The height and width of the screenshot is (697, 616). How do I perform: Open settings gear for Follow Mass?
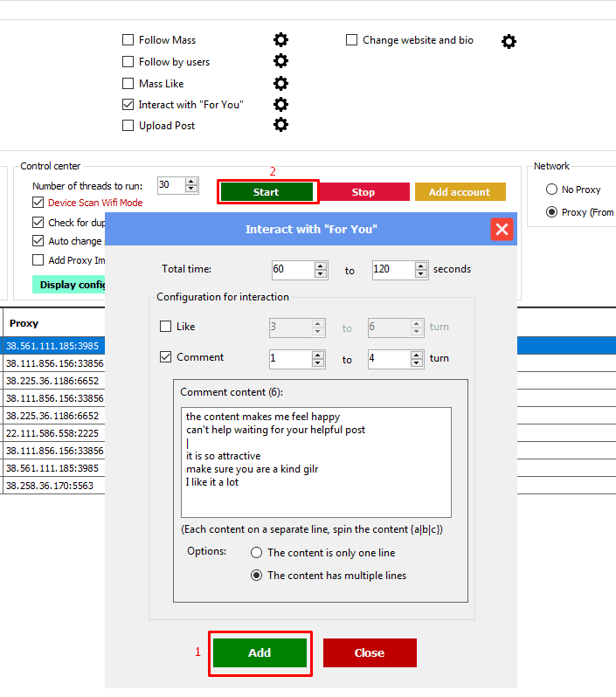[x=280, y=40]
